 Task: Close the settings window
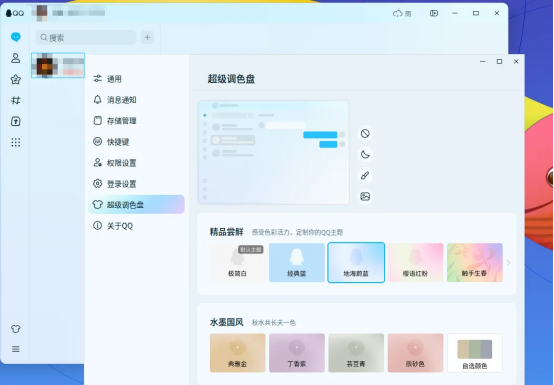point(516,61)
